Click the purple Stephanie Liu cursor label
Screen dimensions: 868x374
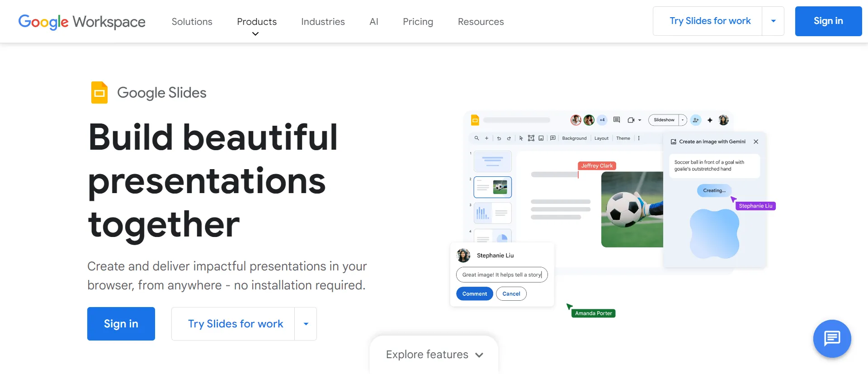(755, 206)
